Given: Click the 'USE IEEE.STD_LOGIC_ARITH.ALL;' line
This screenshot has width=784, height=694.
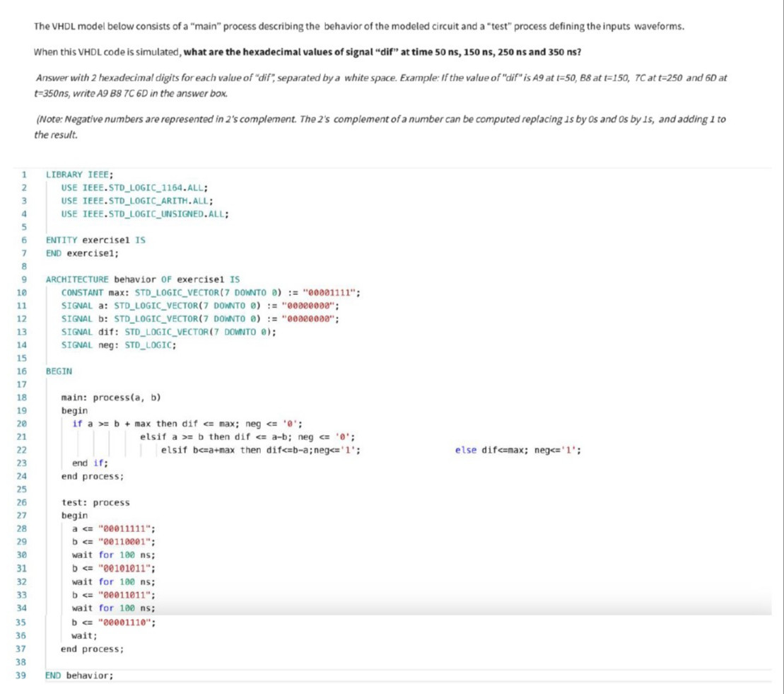Looking at the screenshot, I should click(137, 201).
